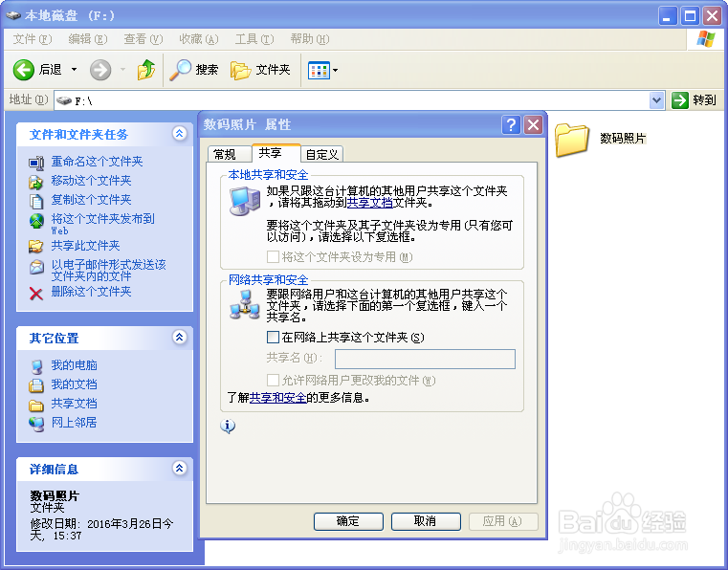Click the Share this folder (共享) icon
The height and width of the screenshot is (570, 728).
click(35, 246)
